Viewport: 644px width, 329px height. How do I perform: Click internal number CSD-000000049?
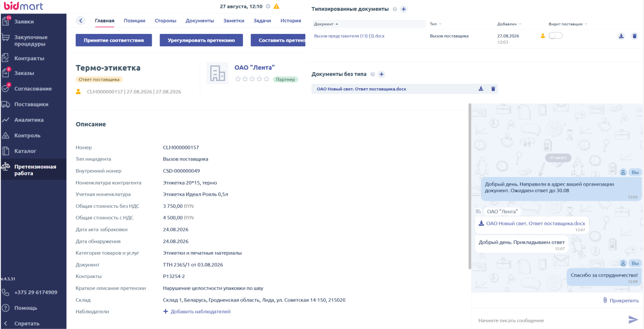(181, 171)
